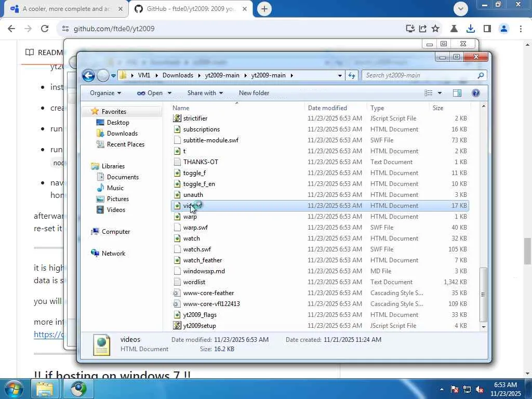The image size is (532, 399).
Task: Click the VM1 breadcrumb in address bar
Action: tap(144, 75)
